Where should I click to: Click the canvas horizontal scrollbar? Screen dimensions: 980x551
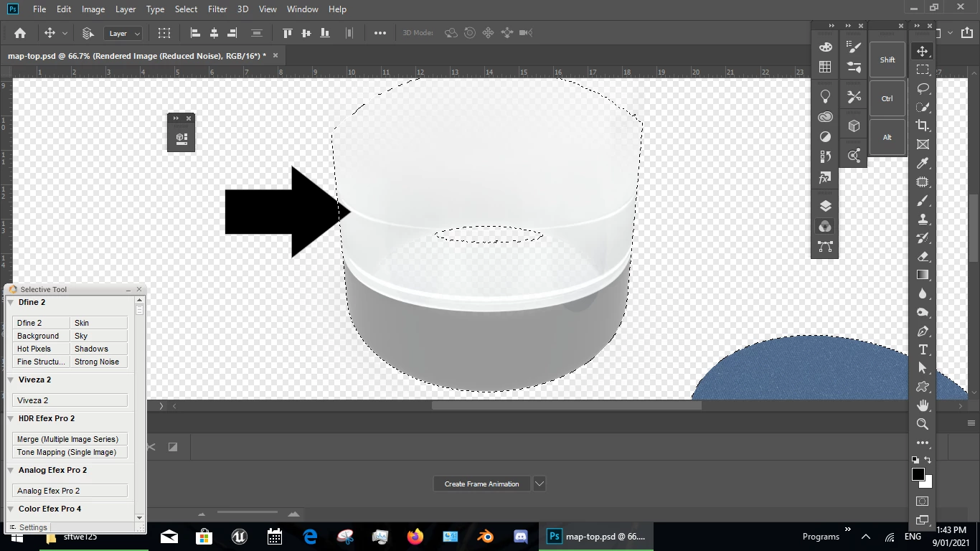tap(566, 405)
